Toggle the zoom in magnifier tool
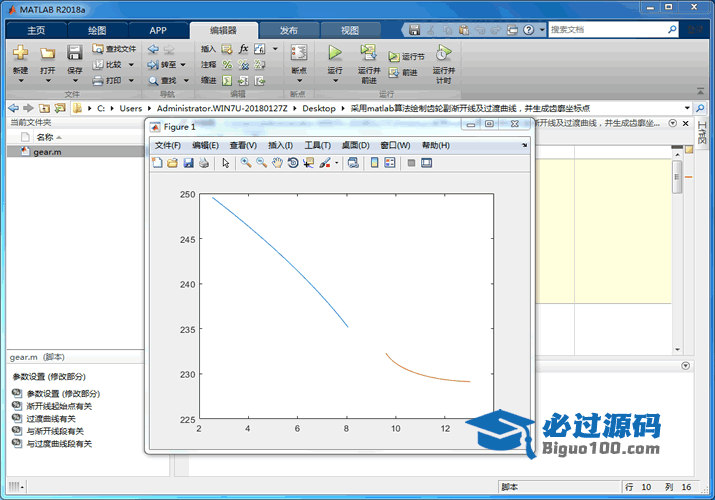The image size is (715, 500). pos(246,163)
